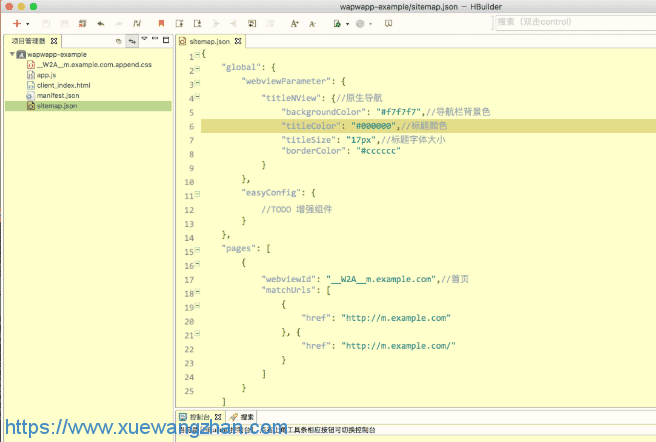Switch to the 搜索 search tab
Screen dimensions: 656x442
pyautogui.click(x=245, y=416)
